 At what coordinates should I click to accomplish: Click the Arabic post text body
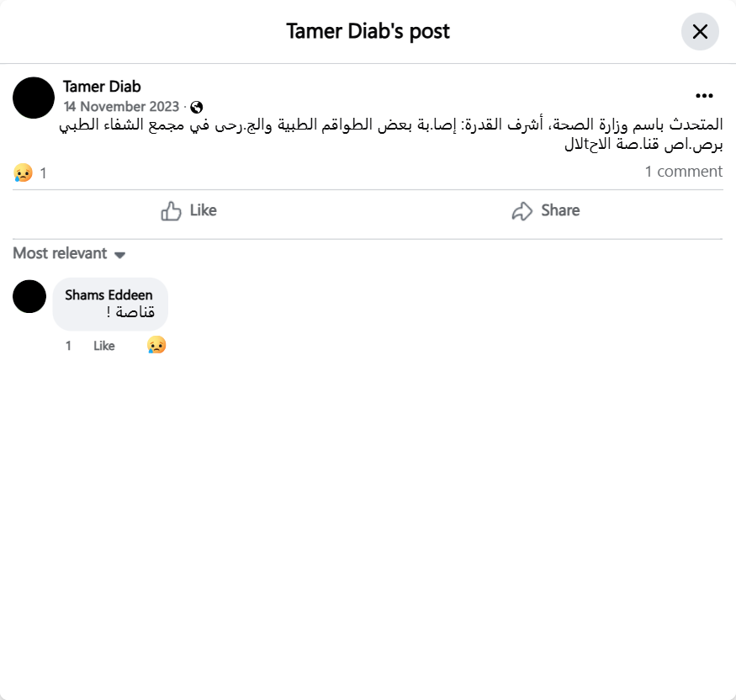click(x=391, y=134)
